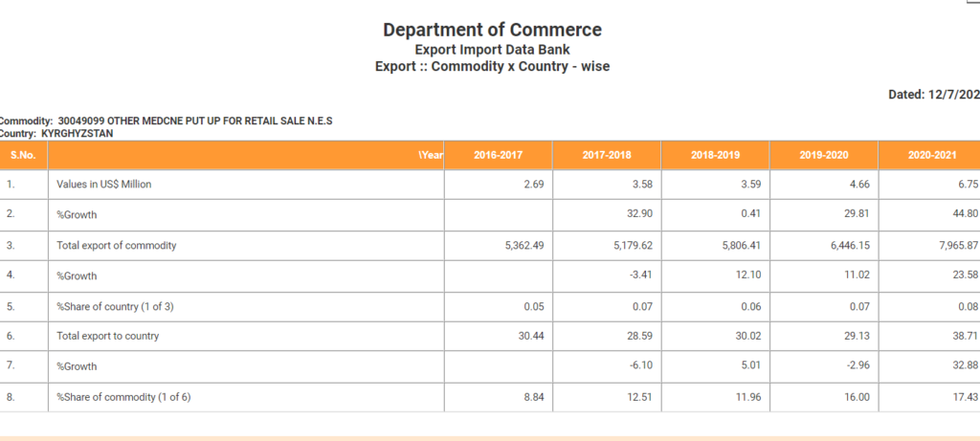Click the "%Share of commodity (1 of 6)" label
This screenshot has height=441, width=980.
[123, 397]
